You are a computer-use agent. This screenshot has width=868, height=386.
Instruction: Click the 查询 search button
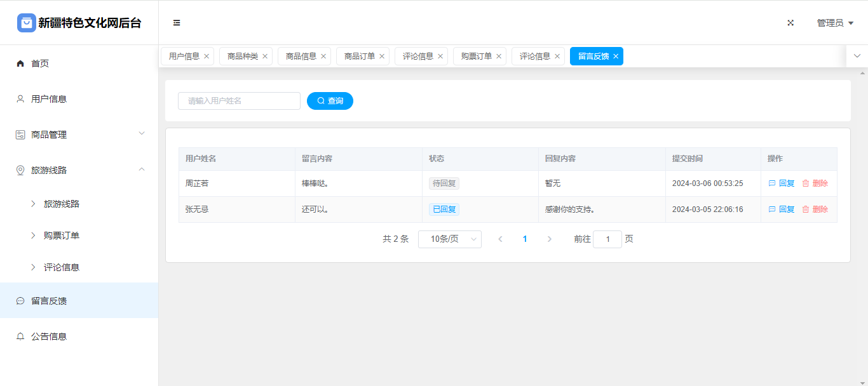[x=330, y=101]
